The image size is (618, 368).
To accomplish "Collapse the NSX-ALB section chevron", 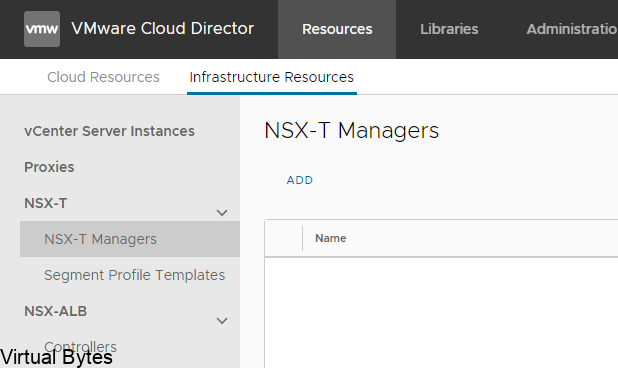I will 222,321.
